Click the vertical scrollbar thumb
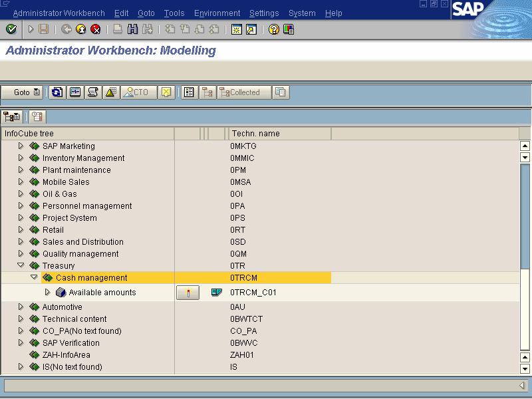532x399 pixels. click(525, 215)
